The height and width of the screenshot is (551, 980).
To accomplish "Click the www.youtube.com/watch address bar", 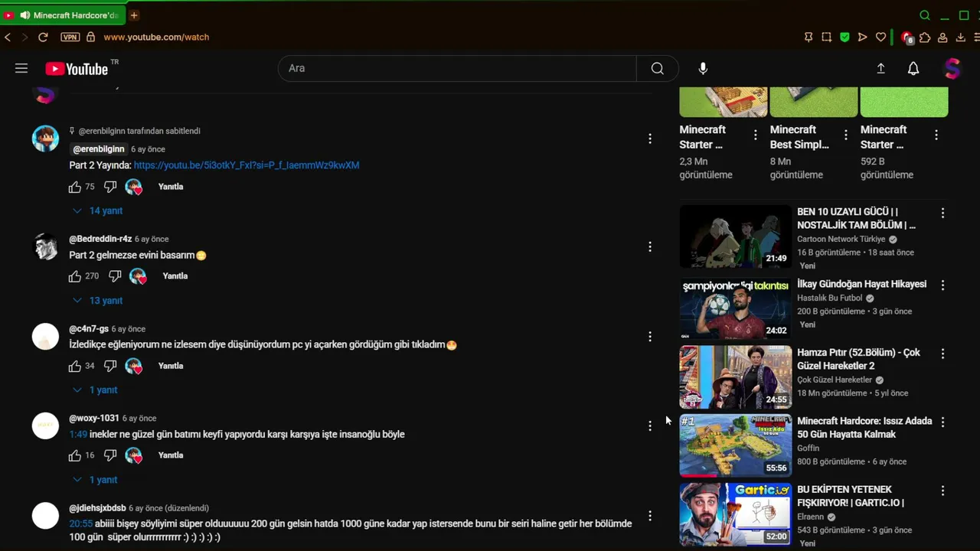I will click(156, 37).
